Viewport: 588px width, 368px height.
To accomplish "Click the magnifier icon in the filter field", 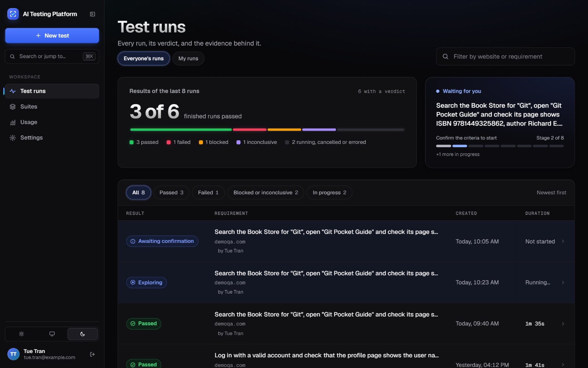I will click(x=445, y=57).
